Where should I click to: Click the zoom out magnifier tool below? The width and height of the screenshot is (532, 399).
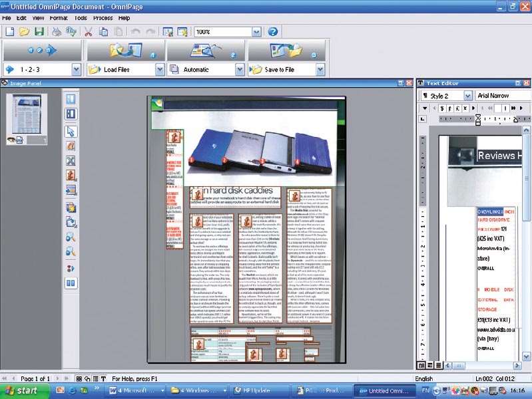(71, 251)
